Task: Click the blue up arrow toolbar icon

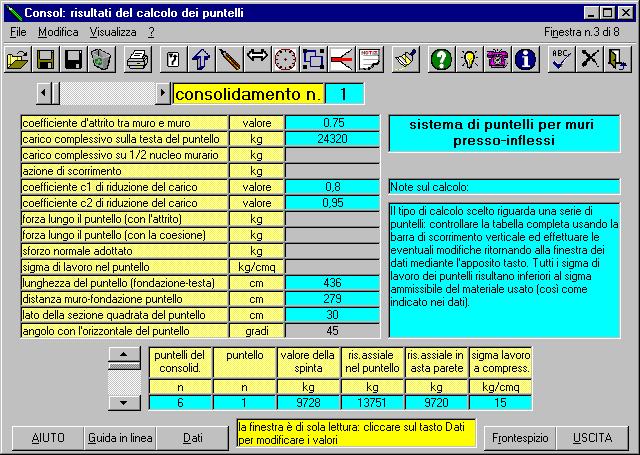Action: point(200,60)
